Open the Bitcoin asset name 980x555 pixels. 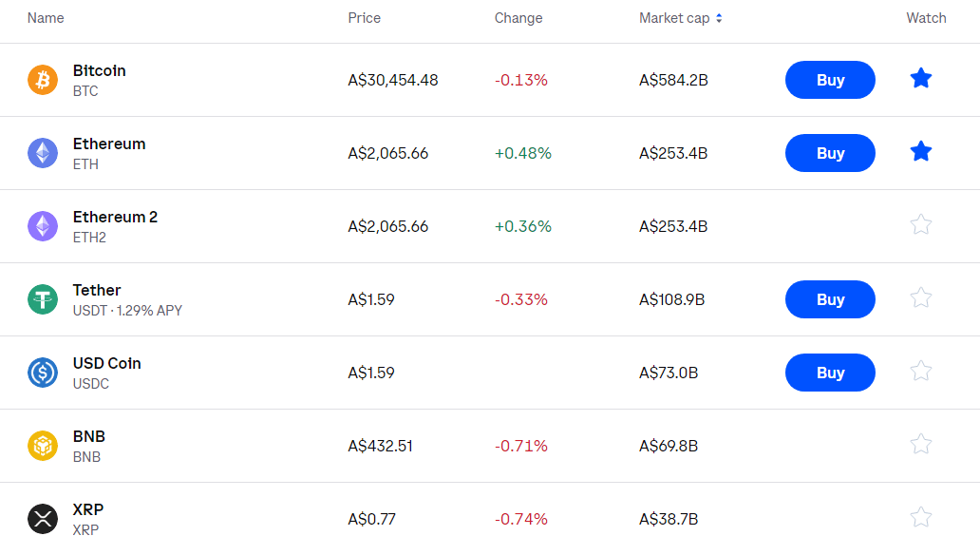[100, 70]
